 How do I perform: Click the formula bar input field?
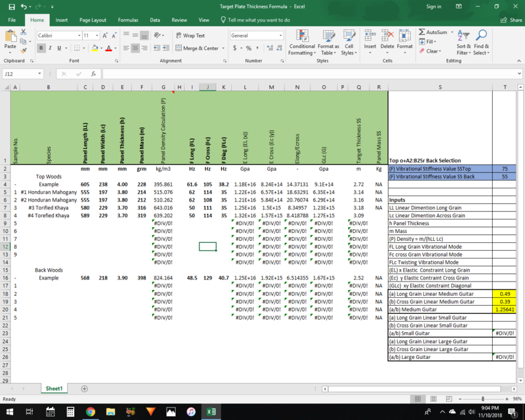310,73
